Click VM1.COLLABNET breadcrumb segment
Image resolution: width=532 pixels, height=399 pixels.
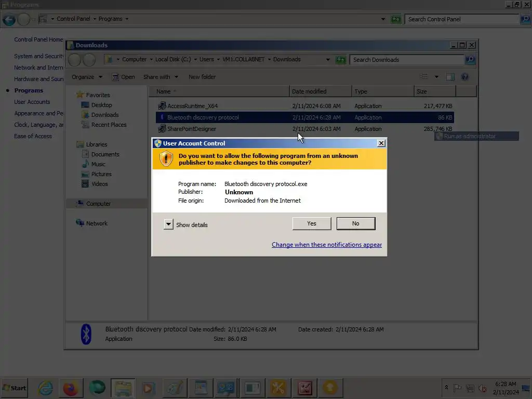click(x=243, y=59)
